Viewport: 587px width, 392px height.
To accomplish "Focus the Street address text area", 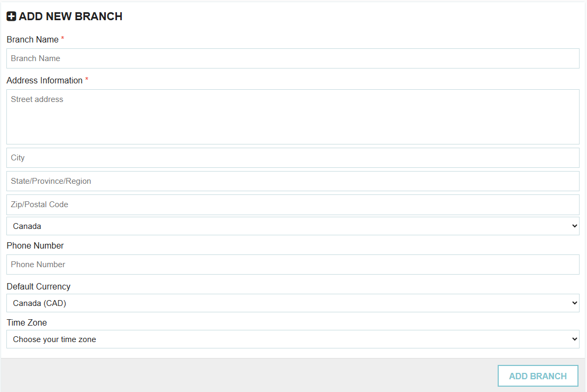I will pos(293,117).
